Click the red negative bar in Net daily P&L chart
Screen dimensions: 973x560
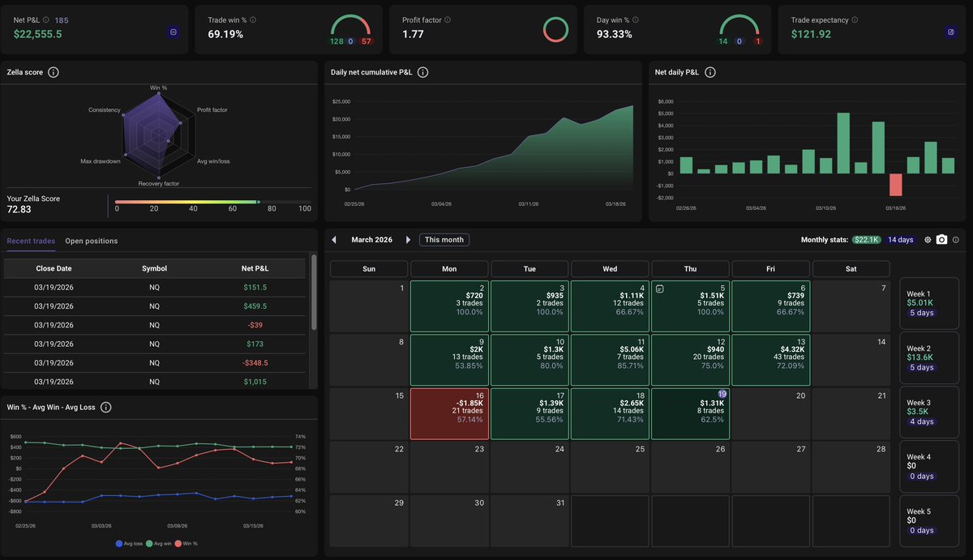pos(895,185)
